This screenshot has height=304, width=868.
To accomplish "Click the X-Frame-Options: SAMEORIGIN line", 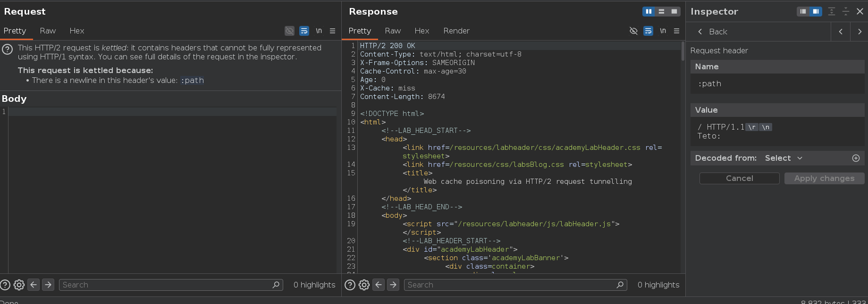I will 417,63.
